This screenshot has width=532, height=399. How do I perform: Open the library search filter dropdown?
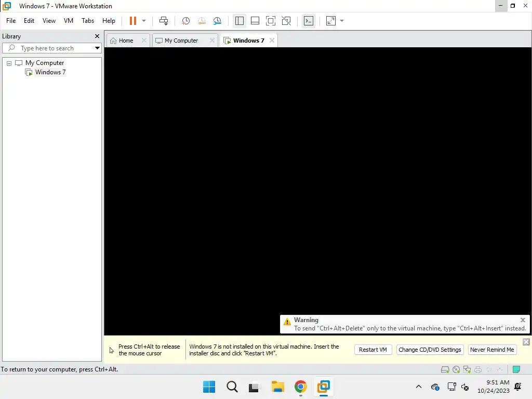[97, 48]
